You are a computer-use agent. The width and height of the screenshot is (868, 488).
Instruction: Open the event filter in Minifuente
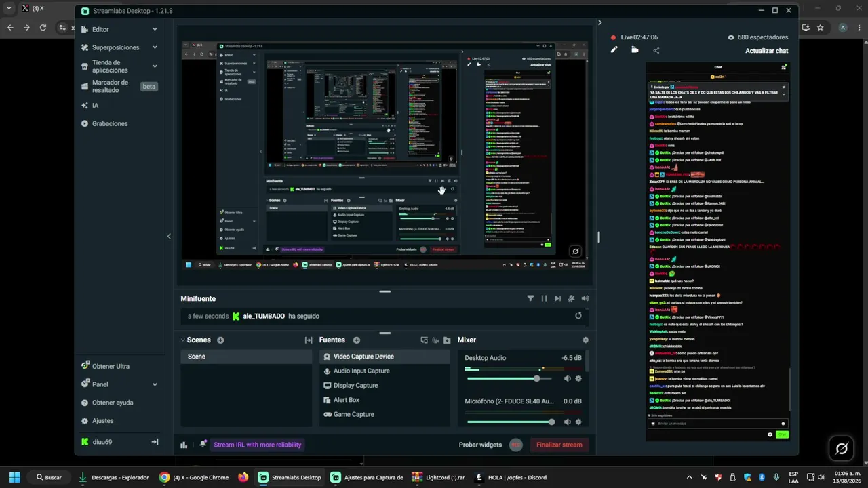[530, 298]
